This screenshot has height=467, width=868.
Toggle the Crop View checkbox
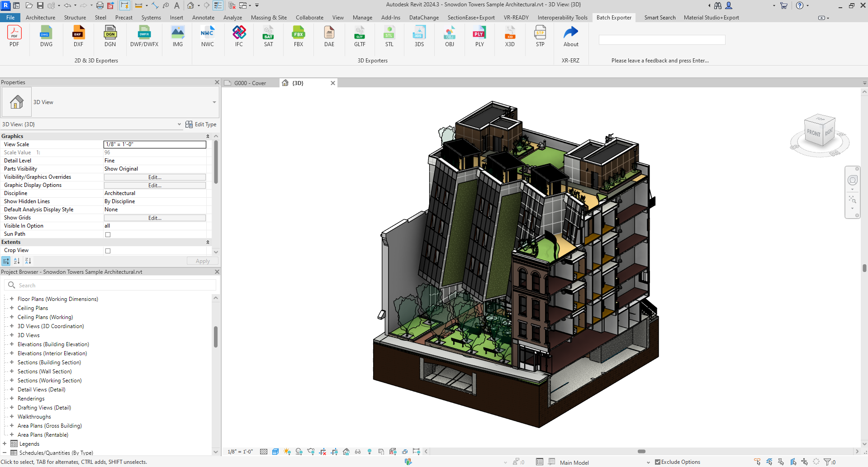click(x=108, y=251)
